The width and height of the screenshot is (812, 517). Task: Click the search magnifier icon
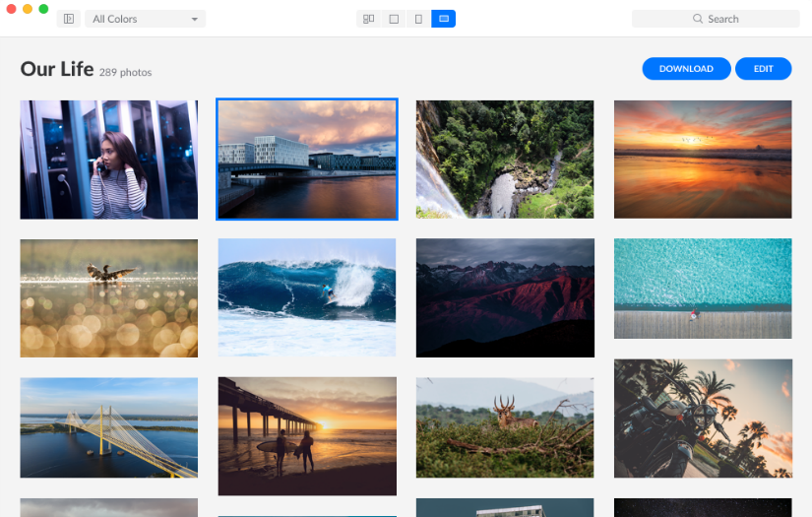698,19
